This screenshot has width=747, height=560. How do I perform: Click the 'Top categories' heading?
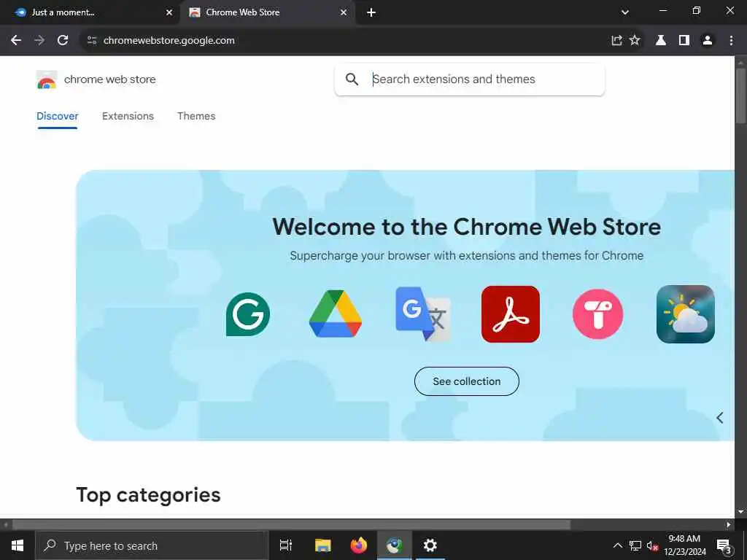pos(148,495)
